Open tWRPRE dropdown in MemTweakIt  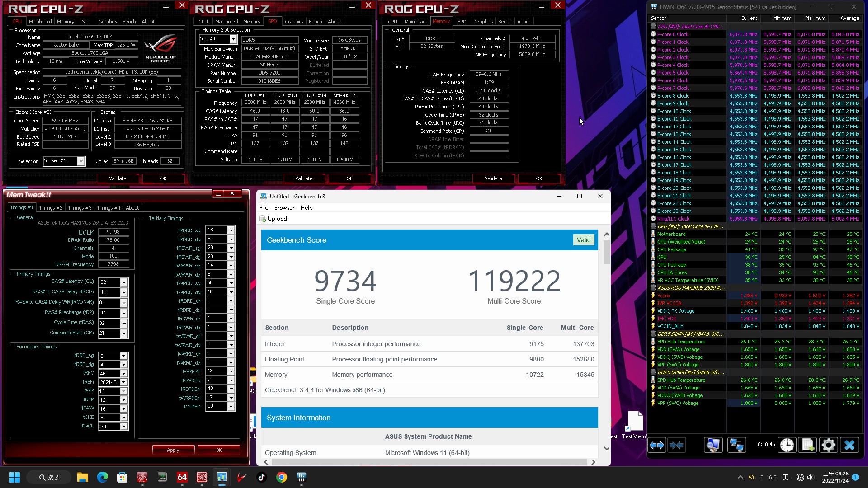tap(231, 371)
